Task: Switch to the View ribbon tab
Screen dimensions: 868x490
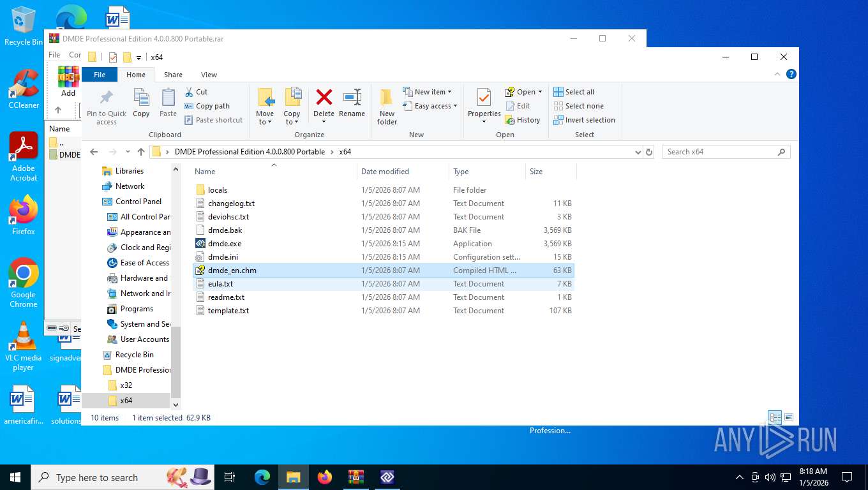Action: coord(209,75)
